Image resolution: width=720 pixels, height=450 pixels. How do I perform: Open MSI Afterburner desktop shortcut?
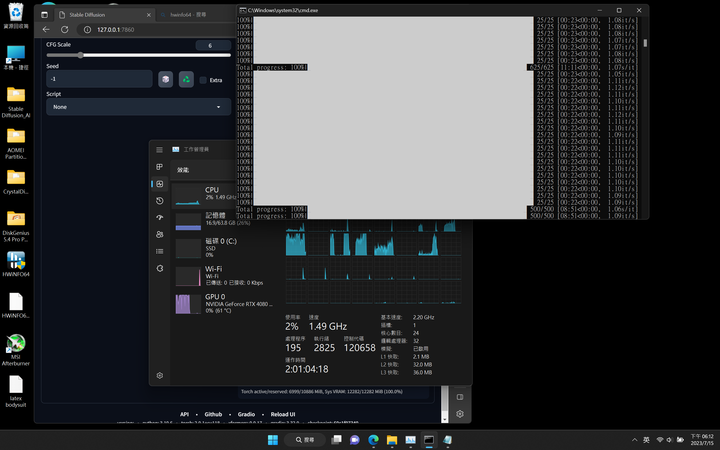pos(16,350)
